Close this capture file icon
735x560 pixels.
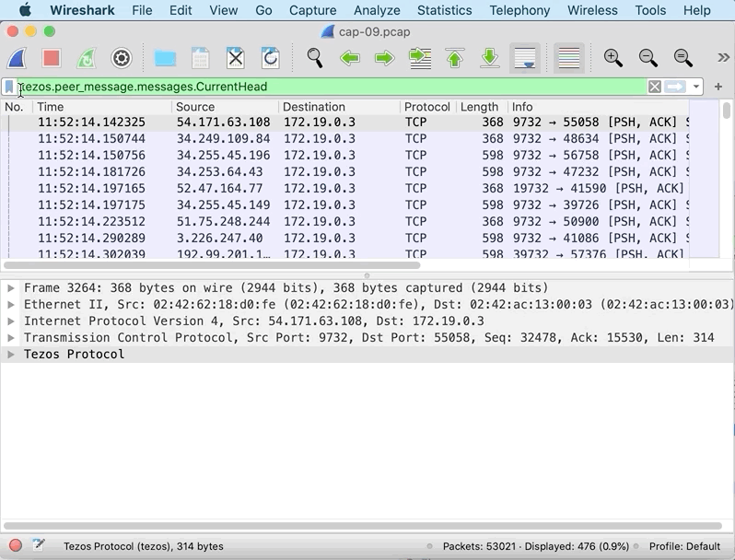pyautogui.click(x=235, y=59)
